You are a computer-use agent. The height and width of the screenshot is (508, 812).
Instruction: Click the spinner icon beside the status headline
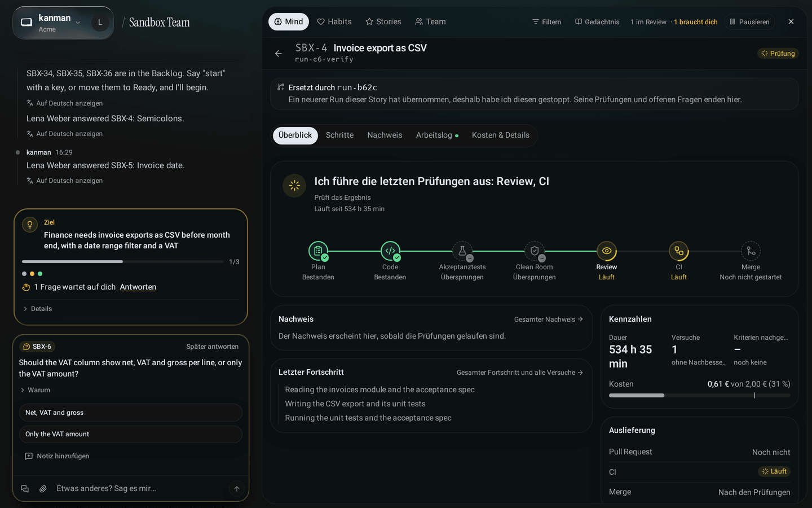[x=294, y=185]
